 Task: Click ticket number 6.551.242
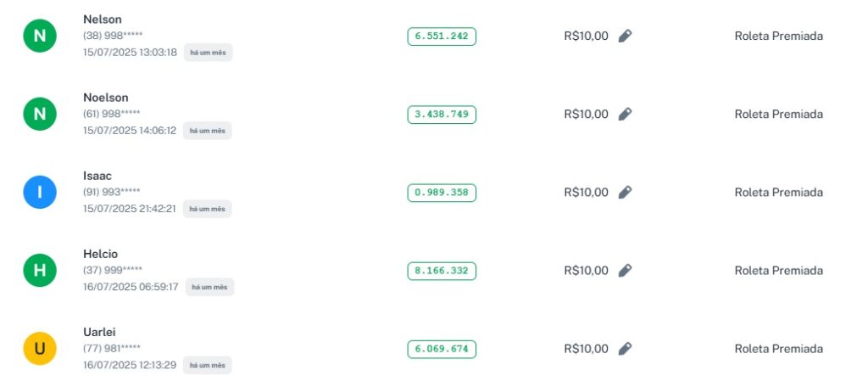click(442, 36)
